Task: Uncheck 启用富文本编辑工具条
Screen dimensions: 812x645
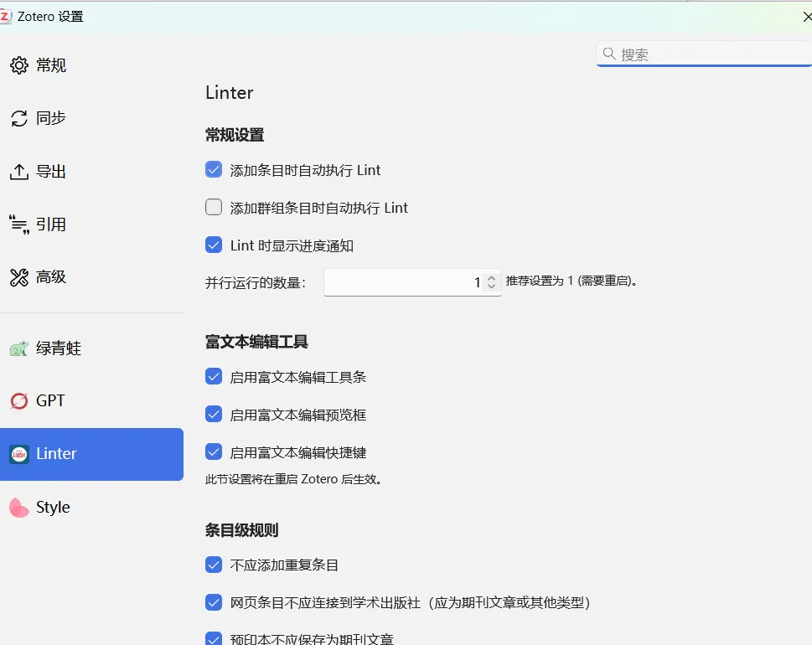Action: [x=214, y=376]
